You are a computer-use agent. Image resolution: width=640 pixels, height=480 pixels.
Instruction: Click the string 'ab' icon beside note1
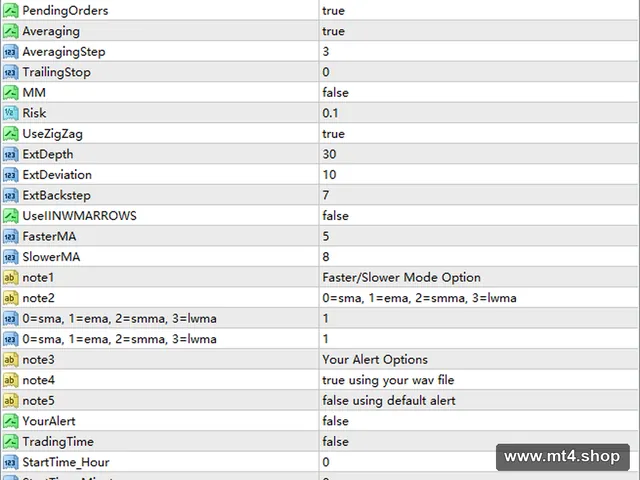[x=11, y=278]
